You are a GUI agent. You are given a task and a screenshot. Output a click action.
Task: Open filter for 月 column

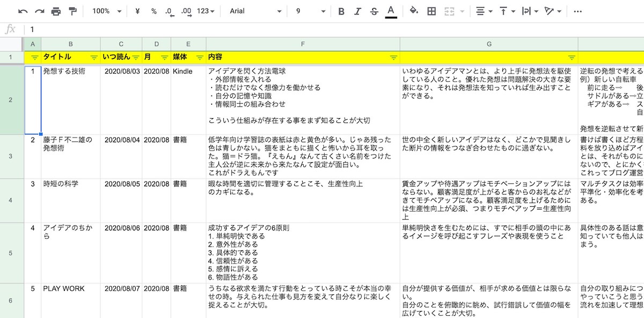coord(165,57)
